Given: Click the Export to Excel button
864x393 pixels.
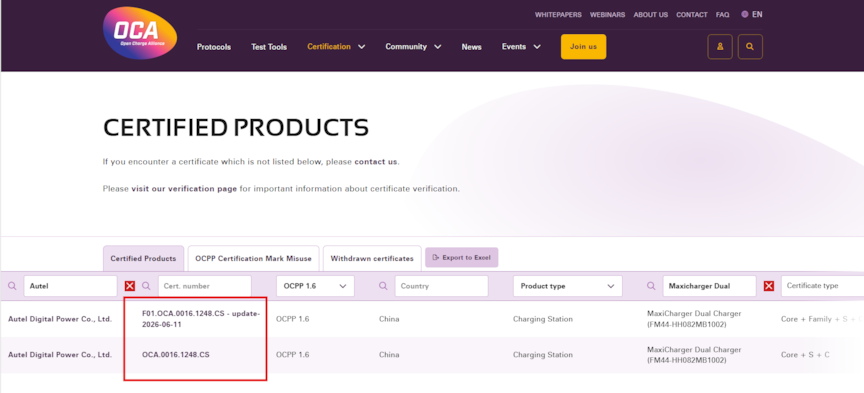Looking at the screenshot, I should [462, 257].
